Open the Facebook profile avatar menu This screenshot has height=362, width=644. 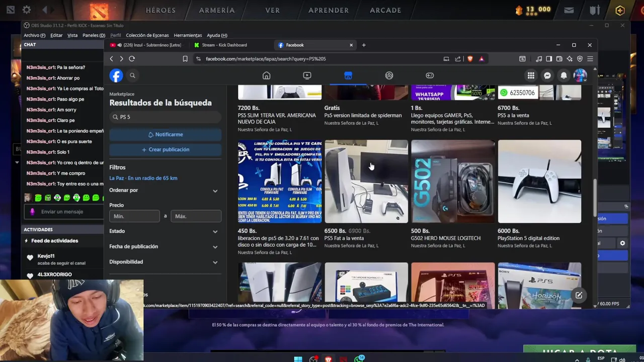[580, 75]
